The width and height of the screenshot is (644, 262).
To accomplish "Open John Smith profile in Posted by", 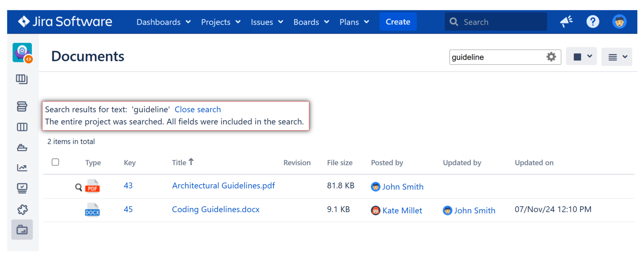I will click(x=403, y=187).
